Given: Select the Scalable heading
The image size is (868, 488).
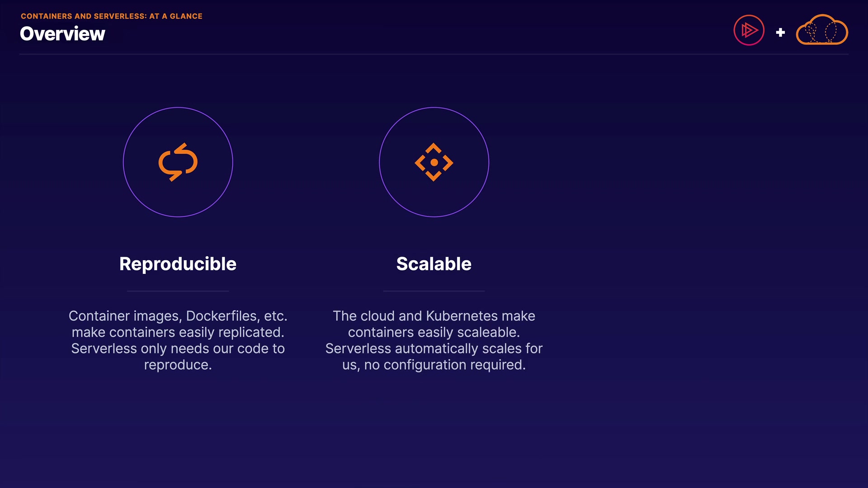Looking at the screenshot, I should [434, 264].
